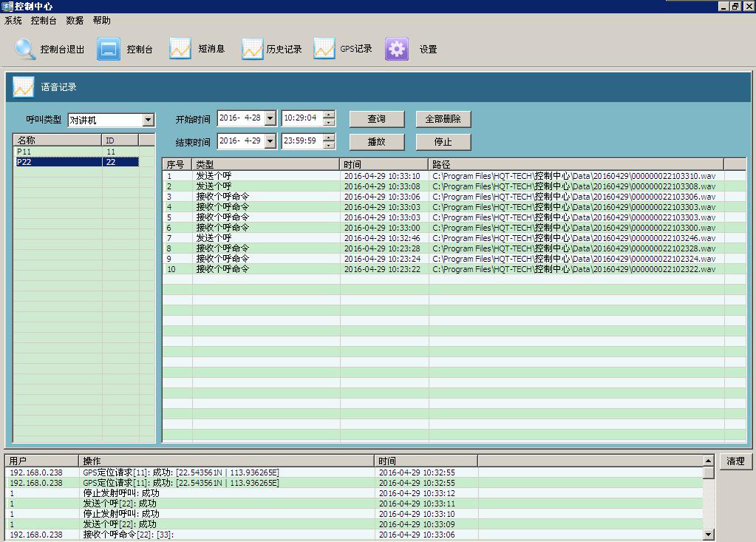Select record row 9 at 10:23:24

(x=454, y=259)
